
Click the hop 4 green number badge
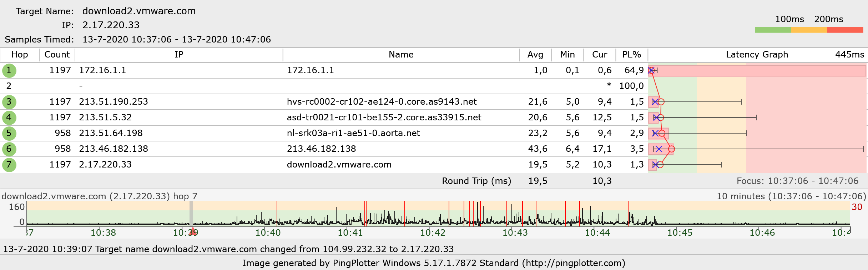(x=9, y=117)
